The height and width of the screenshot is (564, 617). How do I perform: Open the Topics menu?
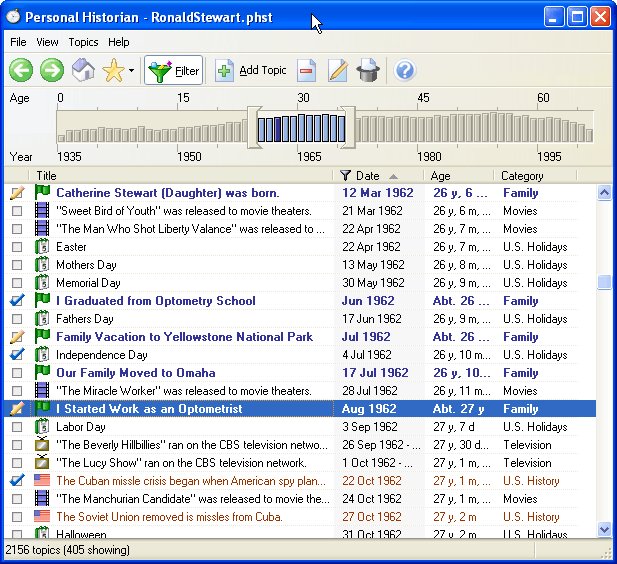pyautogui.click(x=83, y=42)
